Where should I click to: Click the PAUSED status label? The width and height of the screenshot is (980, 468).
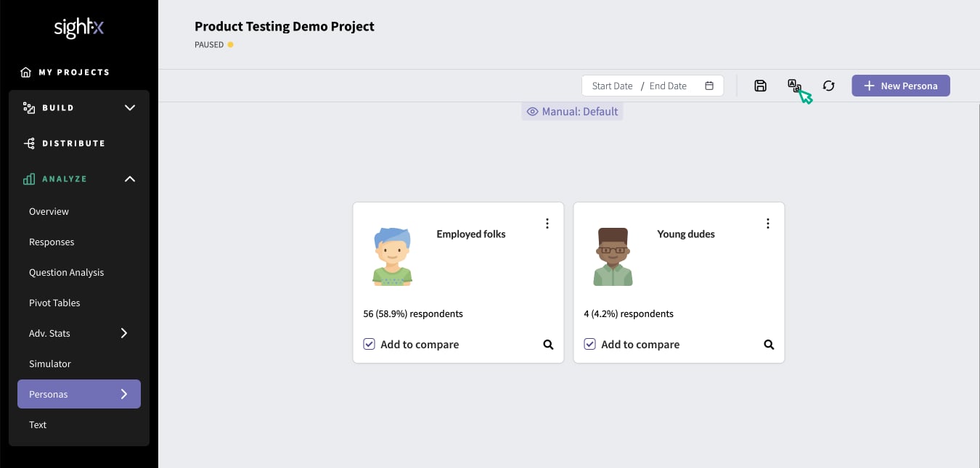(x=209, y=44)
